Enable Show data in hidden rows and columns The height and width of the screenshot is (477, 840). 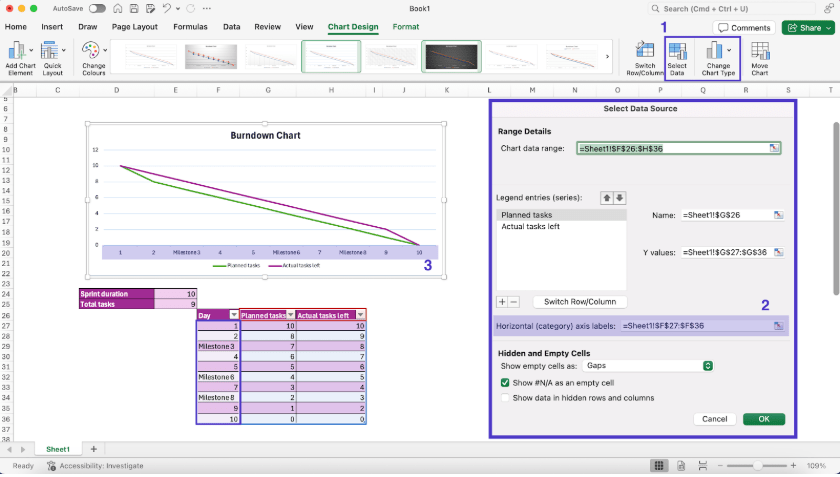(x=505, y=397)
